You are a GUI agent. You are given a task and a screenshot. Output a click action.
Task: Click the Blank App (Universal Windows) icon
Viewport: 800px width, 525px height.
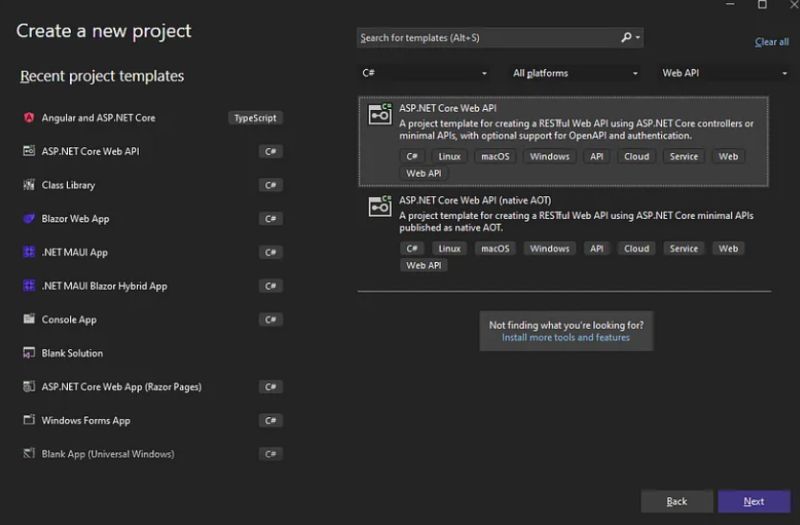point(29,454)
